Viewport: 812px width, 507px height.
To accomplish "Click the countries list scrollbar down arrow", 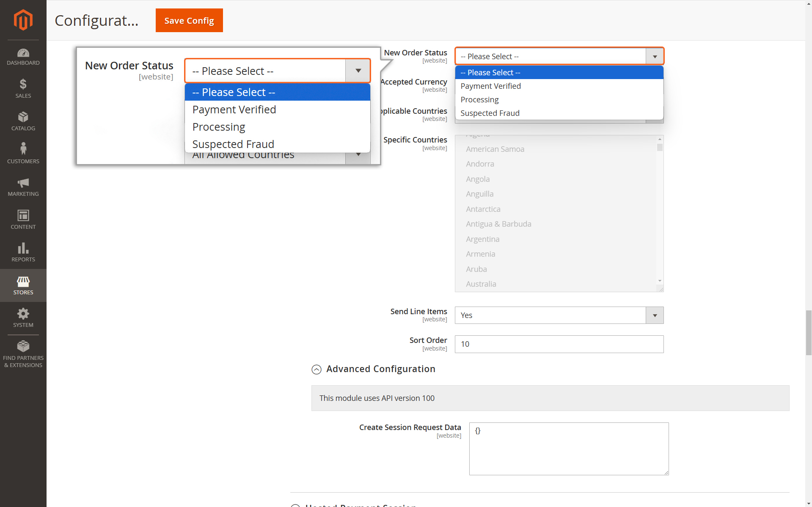I will pos(660,281).
